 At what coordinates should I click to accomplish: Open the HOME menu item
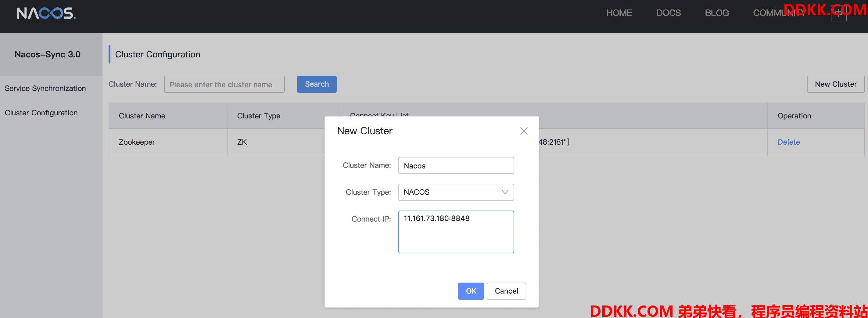coord(619,13)
